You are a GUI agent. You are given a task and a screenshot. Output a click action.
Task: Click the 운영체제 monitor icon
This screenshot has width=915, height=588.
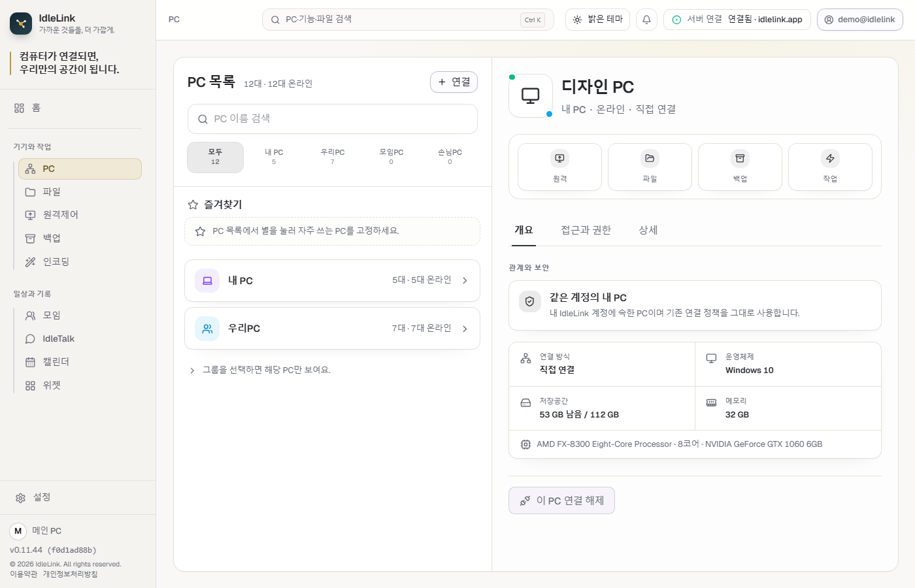click(x=711, y=358)
